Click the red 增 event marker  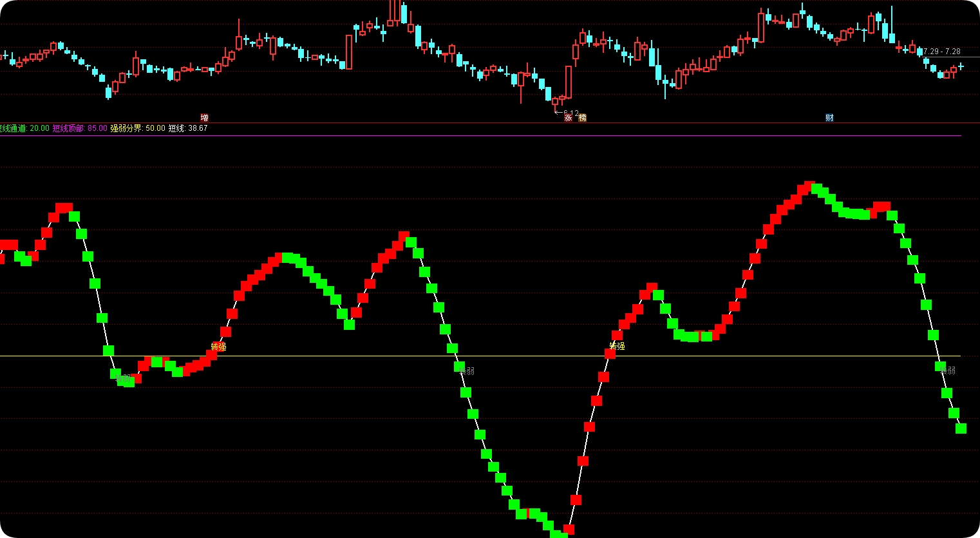(x=204, y=118)
